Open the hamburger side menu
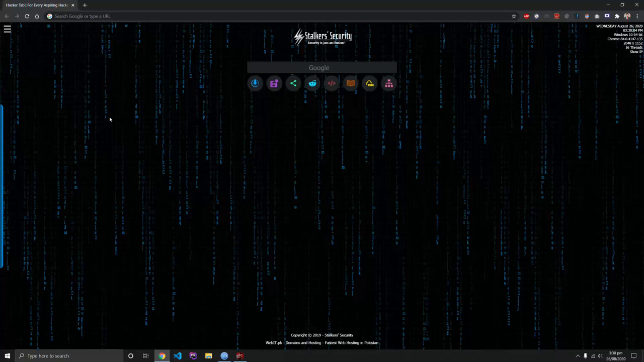 (8, 30)
